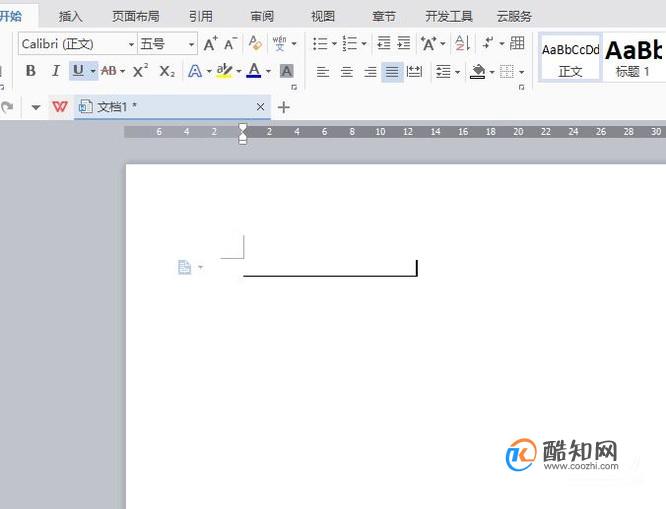Expand numbering style dropdown arrow
666x509 pixels.
pos(364,44)
